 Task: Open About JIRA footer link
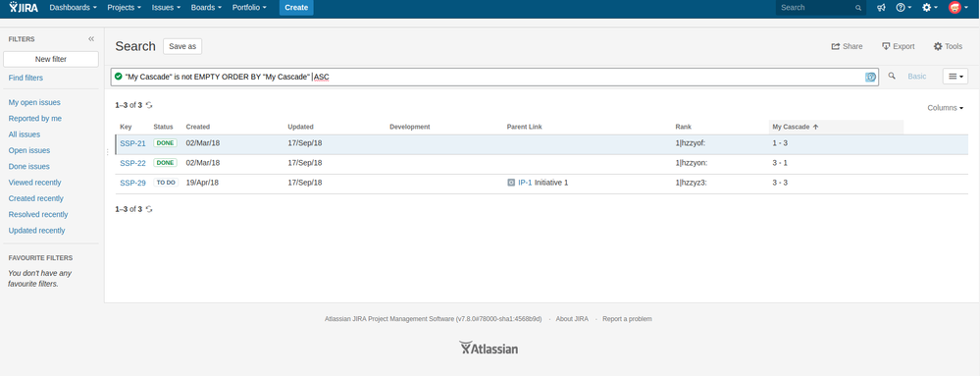click(572, 319)
